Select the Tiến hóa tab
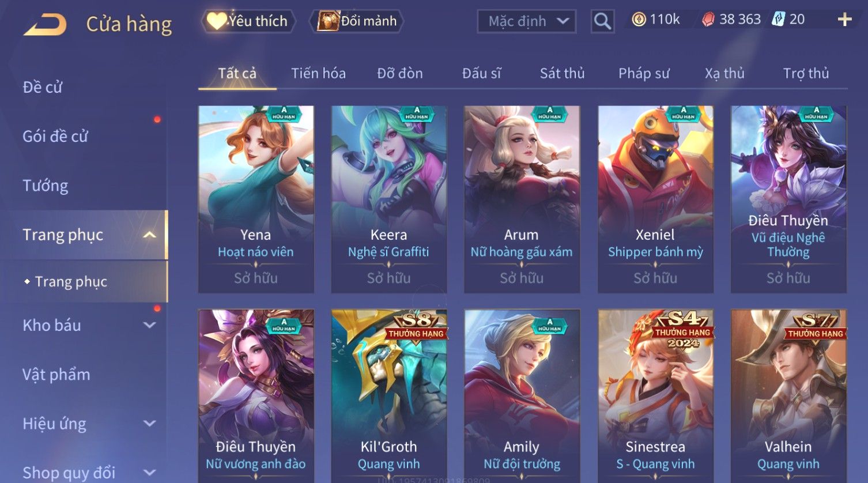Image resolution: width=868 pixels, height=483 pixels. pyautogui.click(x=318, y=73)
